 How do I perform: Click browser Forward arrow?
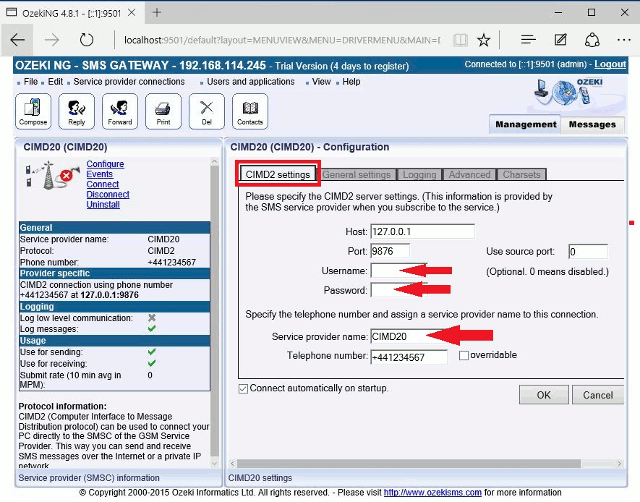tap(52, 40)
